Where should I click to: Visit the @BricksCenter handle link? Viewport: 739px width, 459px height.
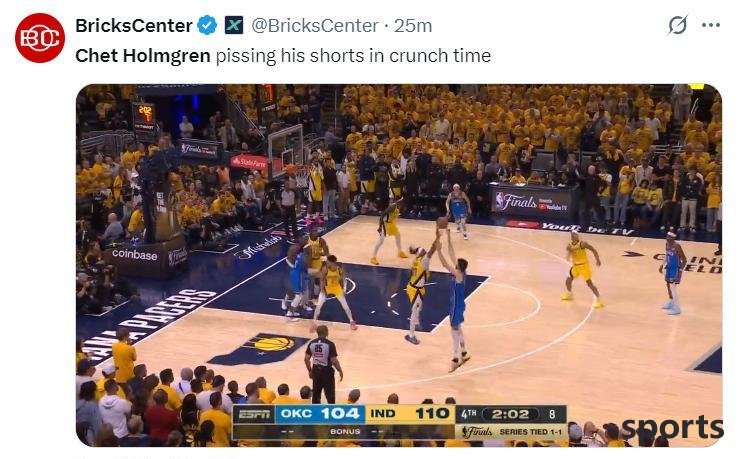[x=314, y=25]
